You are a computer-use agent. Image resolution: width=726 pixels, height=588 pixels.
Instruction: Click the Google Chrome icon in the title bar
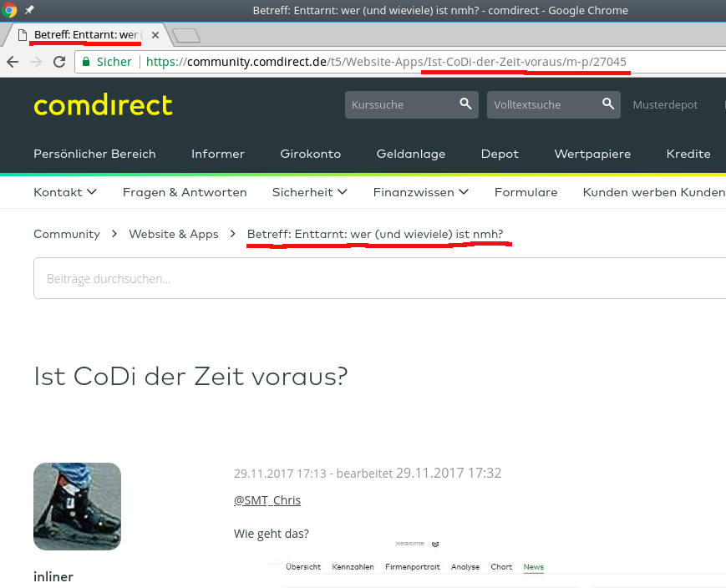pyautogui.click(x=10, y=10)
